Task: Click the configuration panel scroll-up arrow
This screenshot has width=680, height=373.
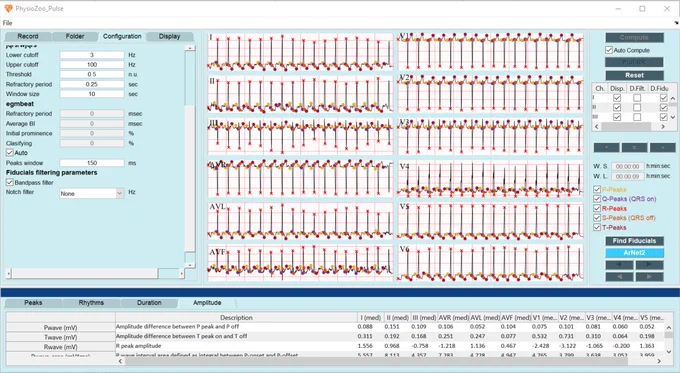Action: point(190,48)
